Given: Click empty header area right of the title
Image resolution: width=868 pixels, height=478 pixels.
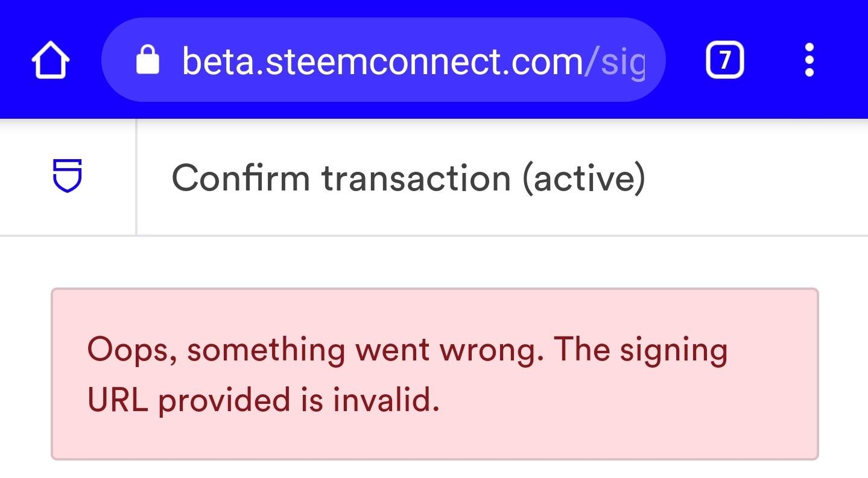Looking at the screenshot, I should 754,178.
